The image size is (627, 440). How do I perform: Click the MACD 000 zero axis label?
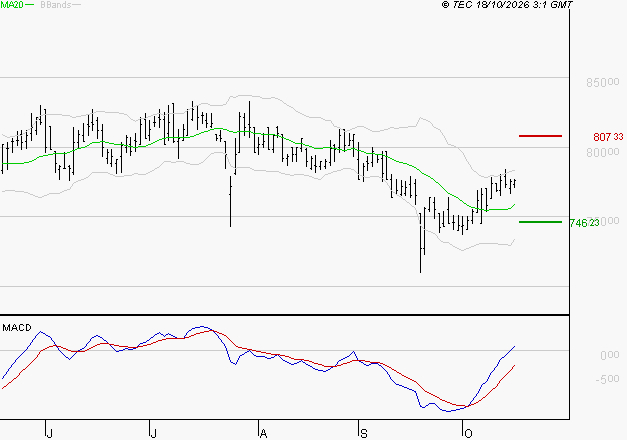[x=609, y=355]
